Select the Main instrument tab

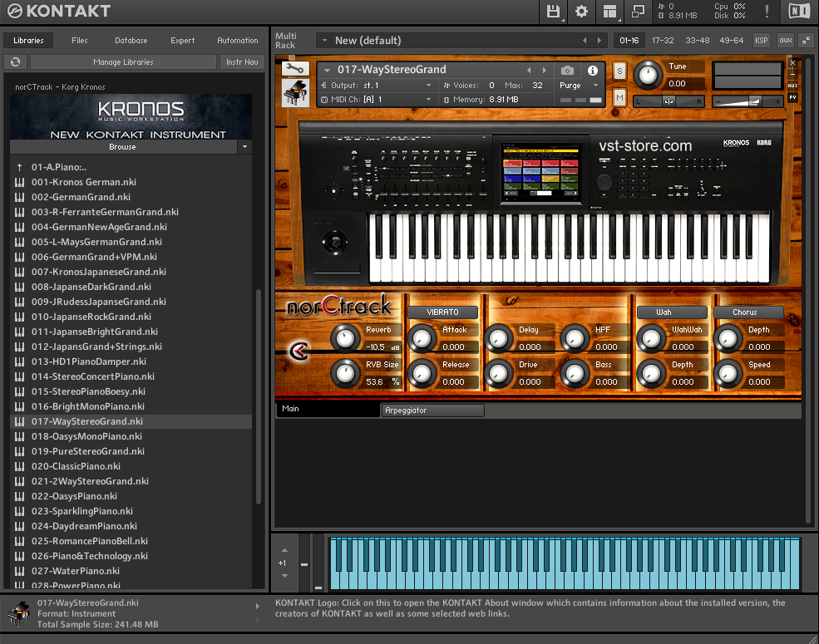pyautogui.click(x=328, y=409)
